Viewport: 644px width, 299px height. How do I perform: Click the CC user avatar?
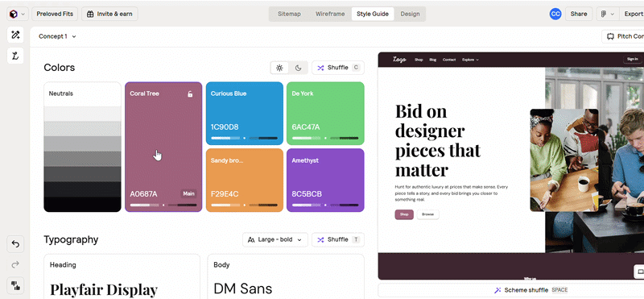pyautogui.click(x=555, y=14)
